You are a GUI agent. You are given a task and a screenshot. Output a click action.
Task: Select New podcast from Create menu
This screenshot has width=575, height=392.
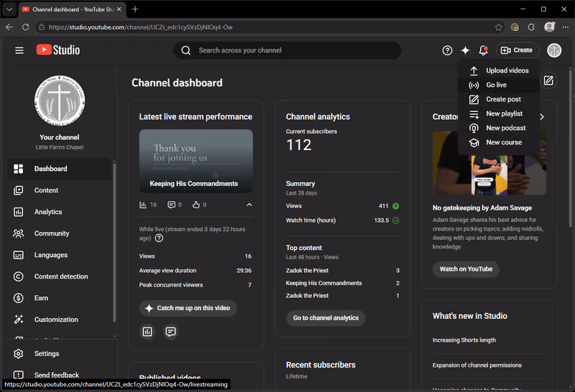[x=499, y=128]
